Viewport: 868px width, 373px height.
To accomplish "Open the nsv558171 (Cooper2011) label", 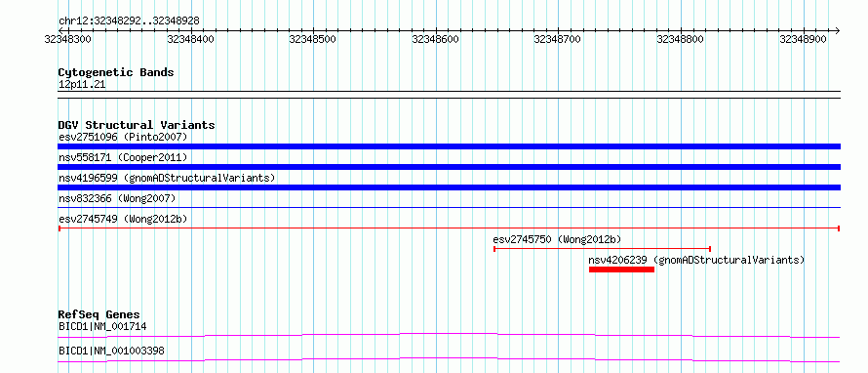I will [x=123, y=157].
